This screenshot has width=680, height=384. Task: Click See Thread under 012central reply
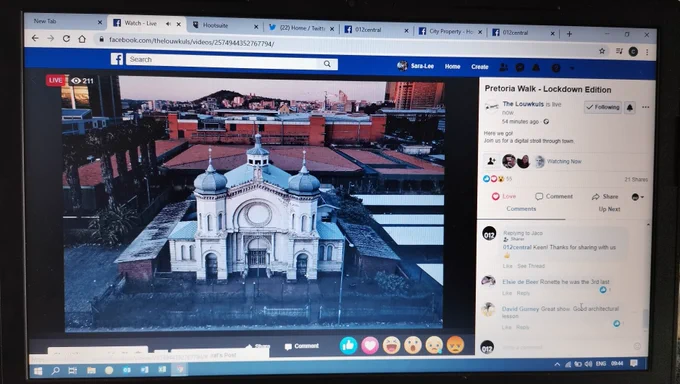[531, 266]
